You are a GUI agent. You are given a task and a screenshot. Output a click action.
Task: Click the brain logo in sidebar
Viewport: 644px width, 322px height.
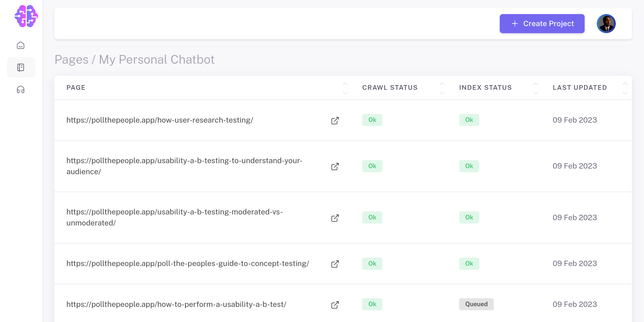(x=26, y=16)
